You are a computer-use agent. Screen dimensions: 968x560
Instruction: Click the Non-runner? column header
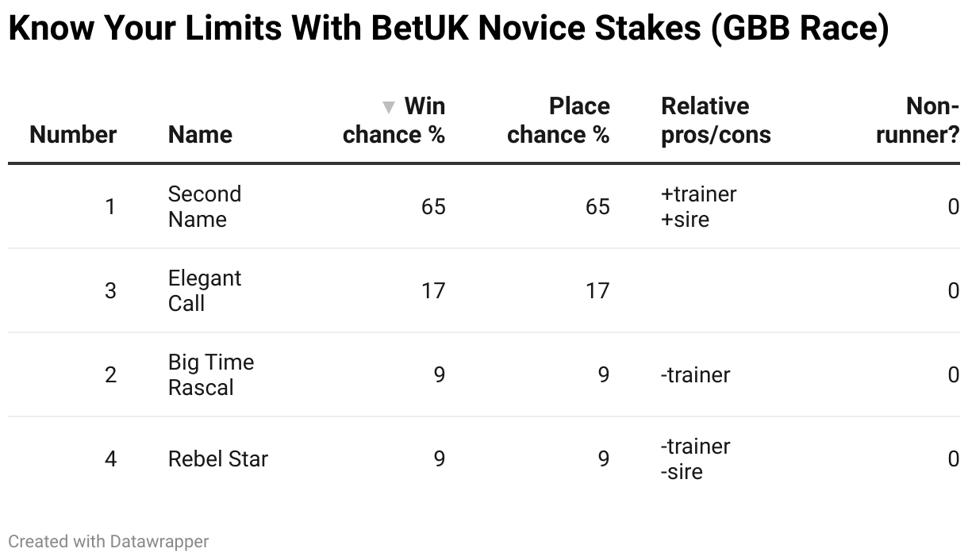[x=917, y=121]
